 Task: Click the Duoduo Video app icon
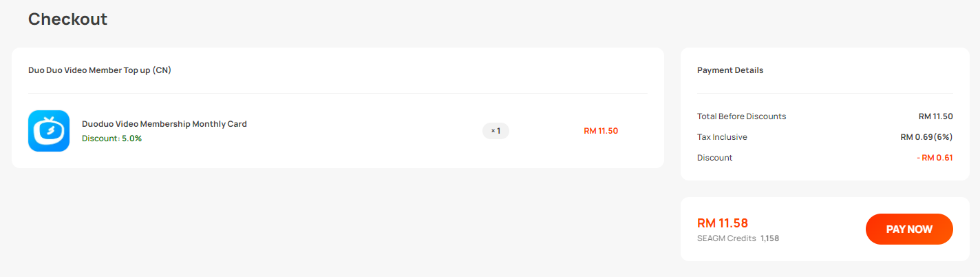coord(49,131)
